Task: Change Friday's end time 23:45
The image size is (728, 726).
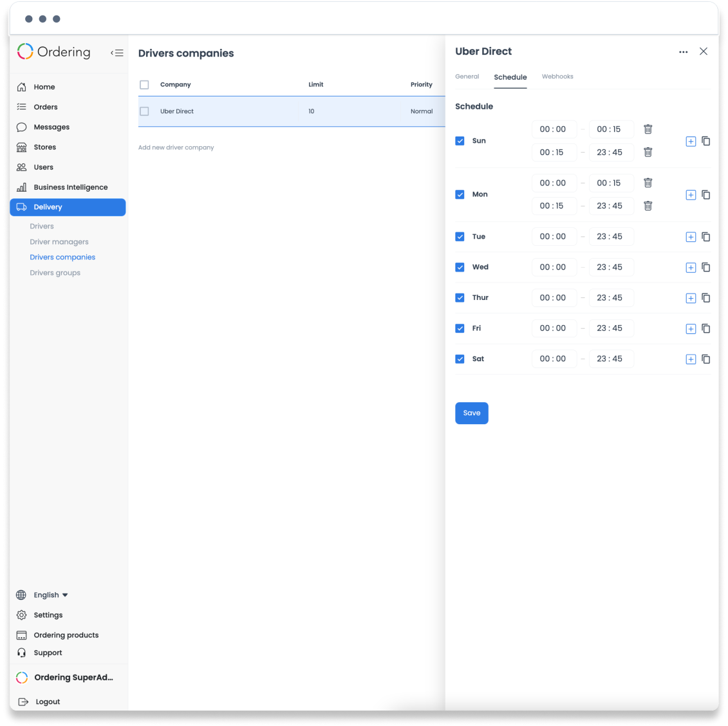Action: [x=611, y=329]
